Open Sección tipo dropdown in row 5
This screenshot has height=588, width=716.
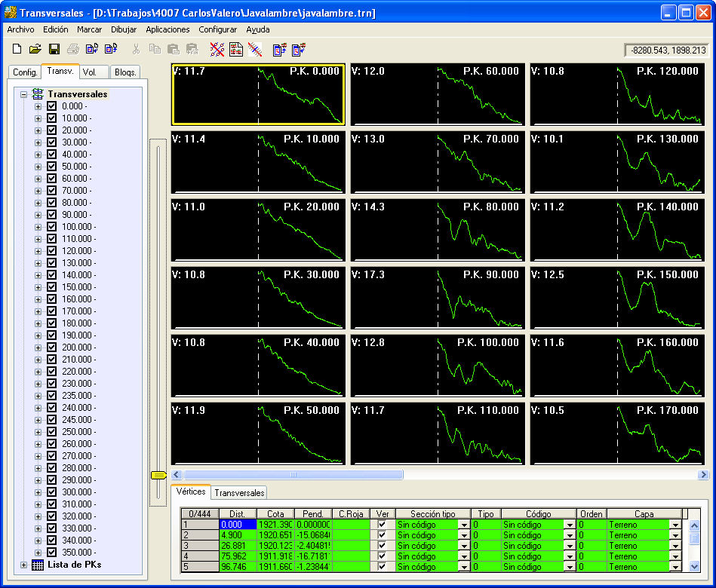tap(464, 567)
